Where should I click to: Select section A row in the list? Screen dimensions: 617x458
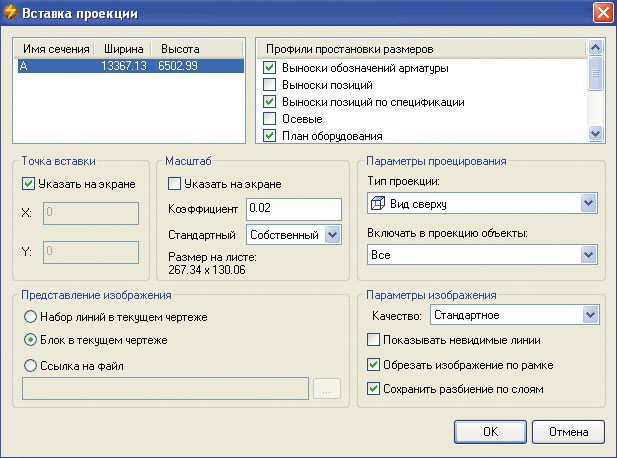coord(130,66)
